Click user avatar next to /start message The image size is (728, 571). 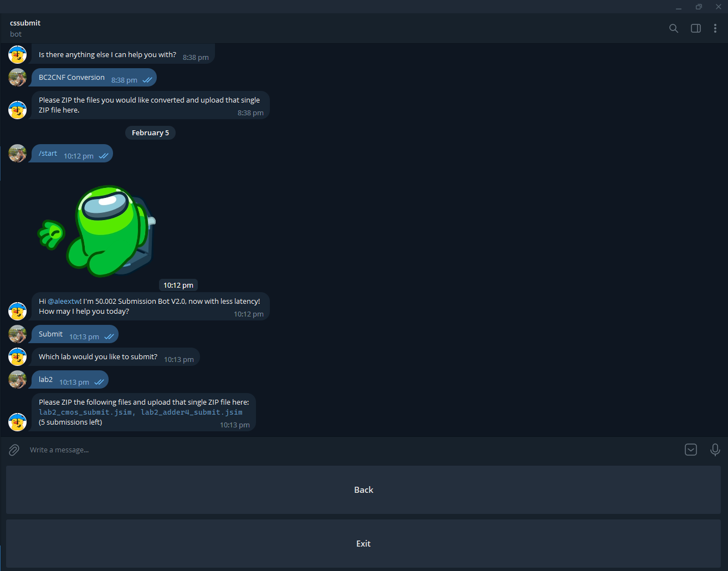pos(18,154)
